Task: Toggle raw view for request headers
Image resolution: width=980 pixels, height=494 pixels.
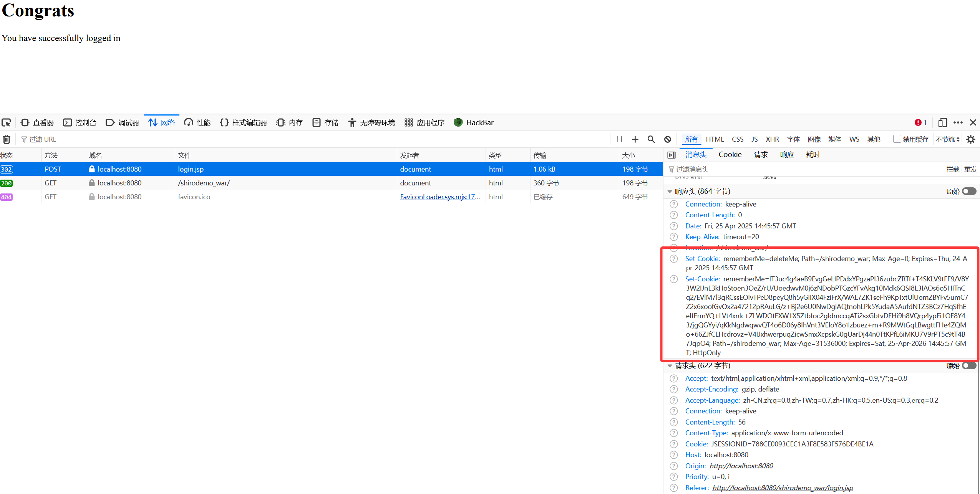Action: pos(969,365)
